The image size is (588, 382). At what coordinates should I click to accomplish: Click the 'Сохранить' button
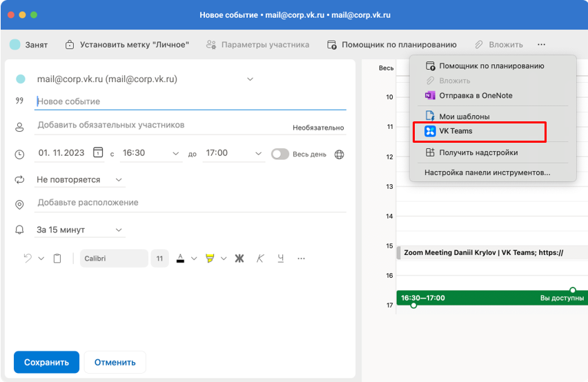pos(46,362)
